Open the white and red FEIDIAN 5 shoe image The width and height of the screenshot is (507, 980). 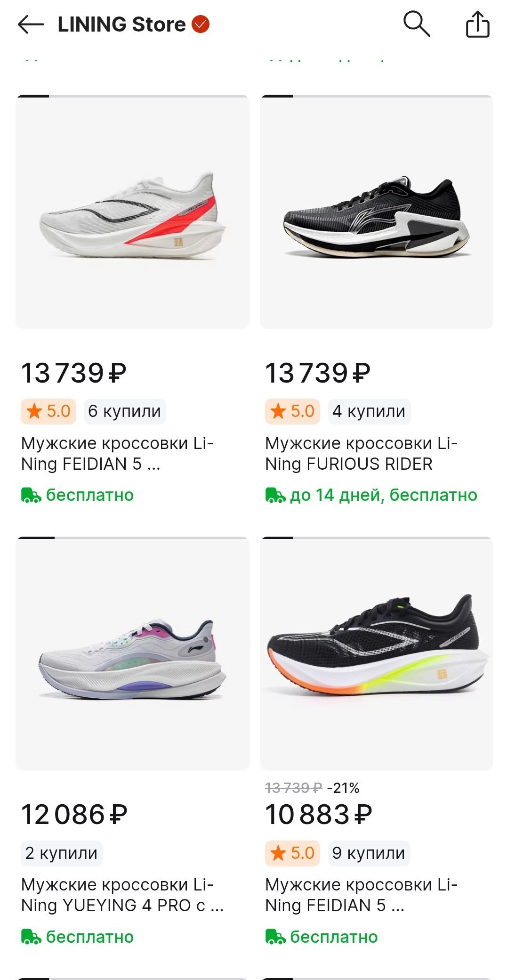coord(132,212)
